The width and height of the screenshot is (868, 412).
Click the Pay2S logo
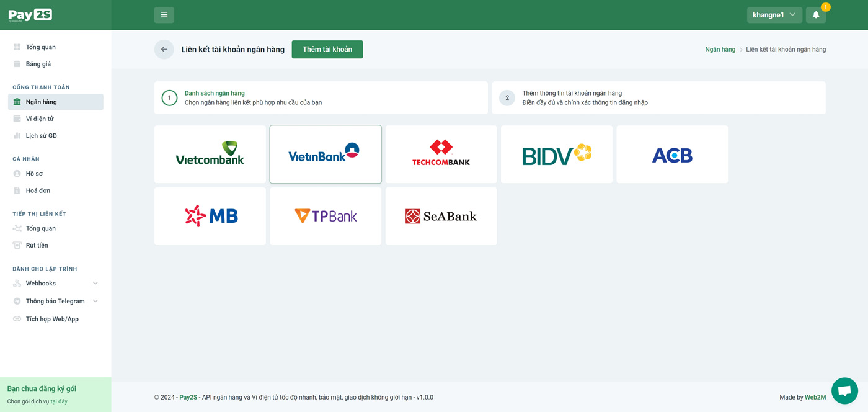[x=30, y=15]
